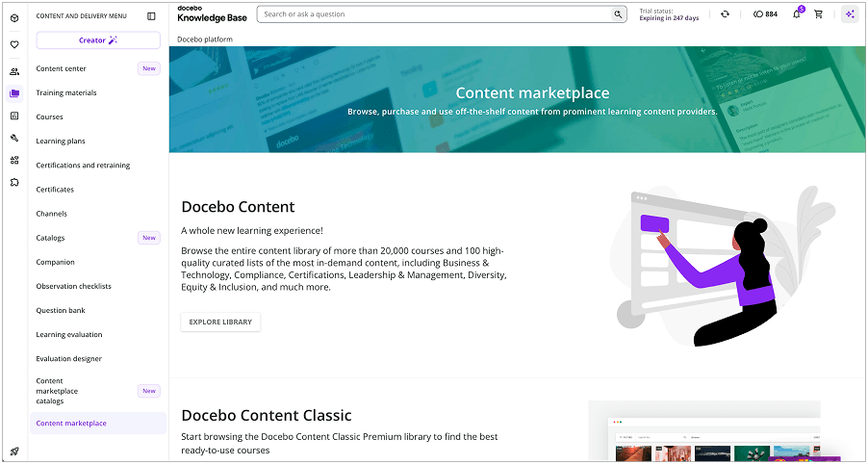The width and height of the screenshot is (868, 464).
Task: Open Learning plans menu item
Action: 98,142
